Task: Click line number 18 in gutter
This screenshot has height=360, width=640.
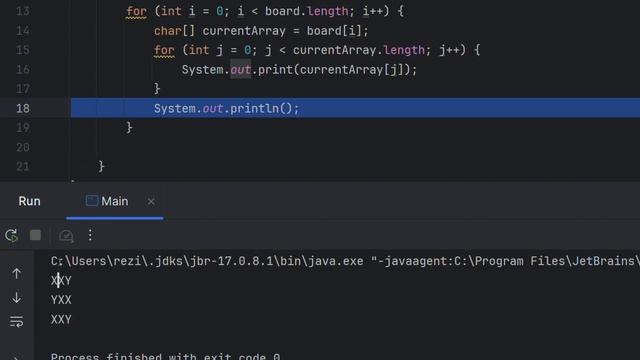Action: tap(23, 109)
